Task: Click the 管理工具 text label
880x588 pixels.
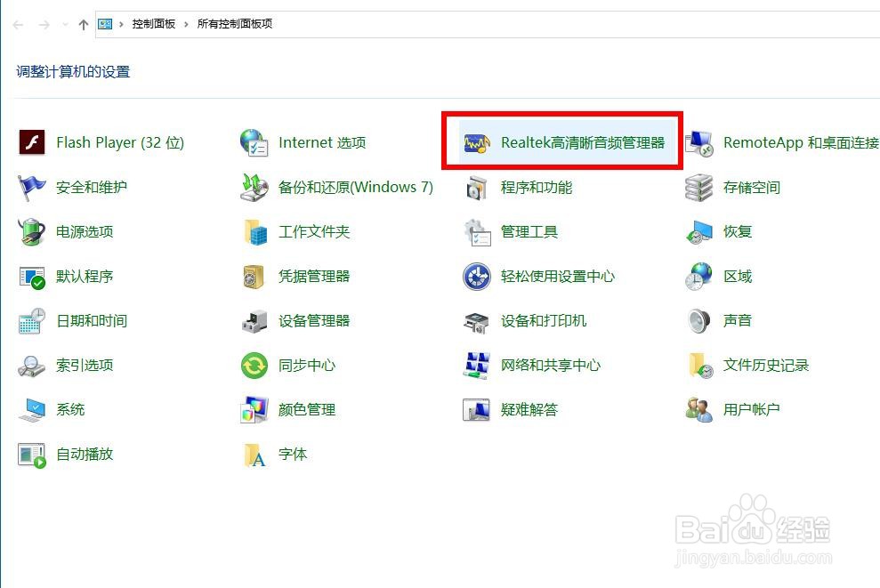Action: click(529, 231)
